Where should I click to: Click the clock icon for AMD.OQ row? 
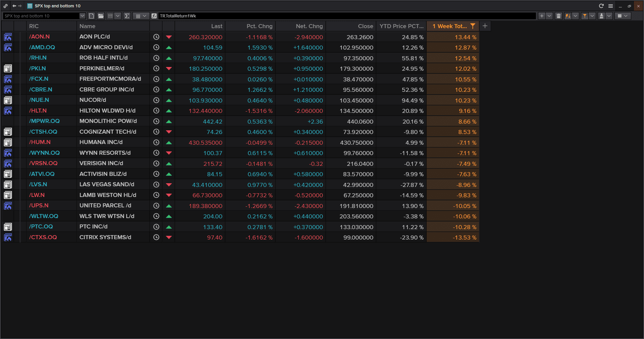pyautogui.click(x=156, y=48)
